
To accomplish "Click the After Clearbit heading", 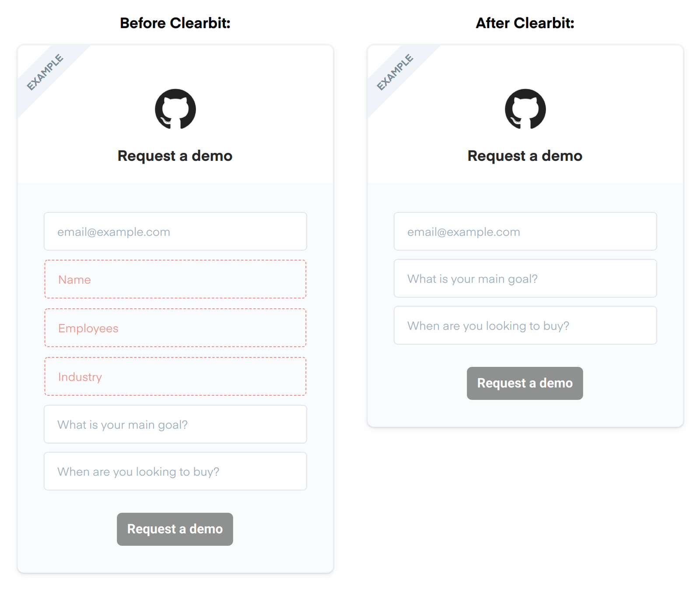I will [x=525, y=23].
